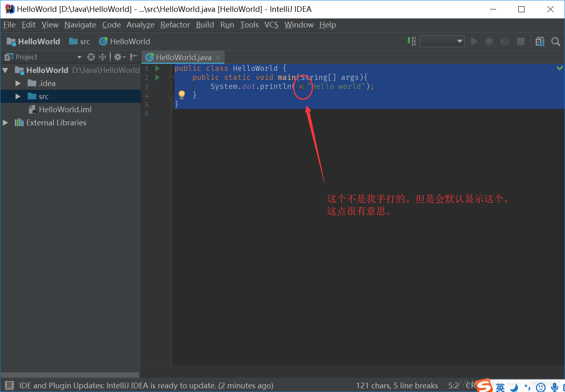
Task: Select the .idea folder row
Action: click(70, 83)
